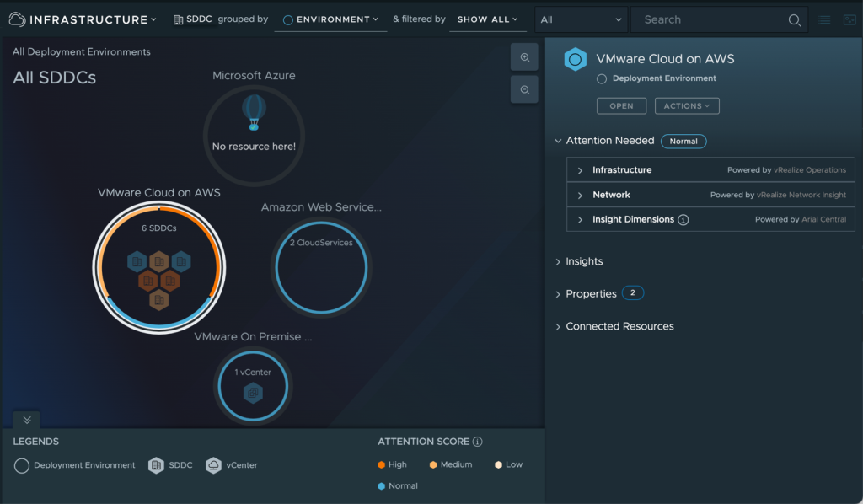Open the INFRASTRUCTURE dropdown menu
Viewport: 863px width, 504px height.
[x=93, y=20]
